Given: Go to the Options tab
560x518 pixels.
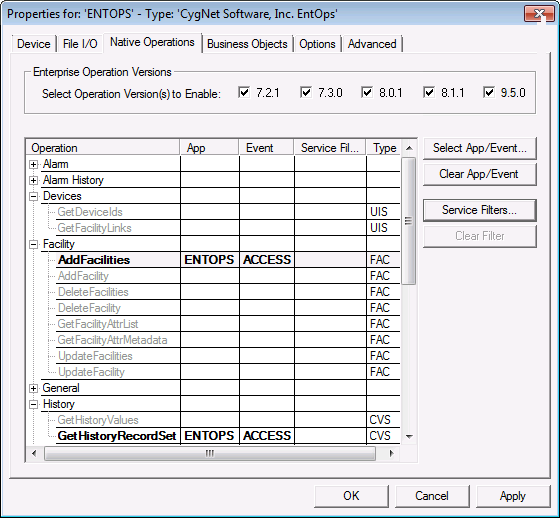Looking at the screenshot, I should (317, 44).
